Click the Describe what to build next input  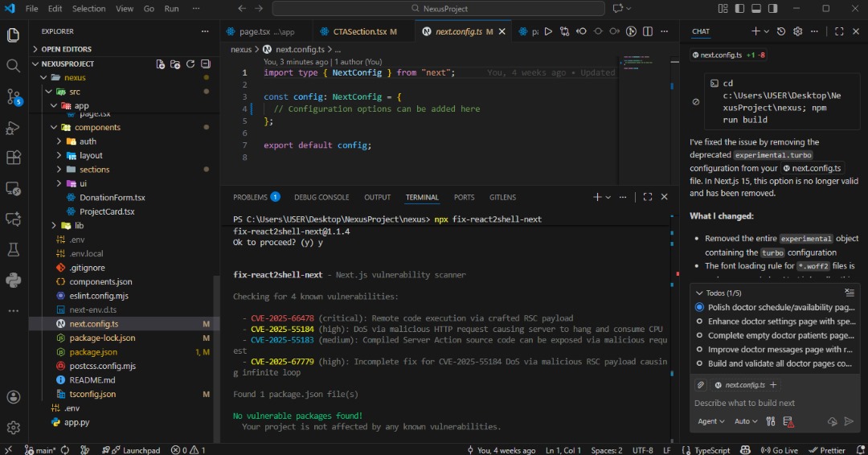(x=775, y=403)
